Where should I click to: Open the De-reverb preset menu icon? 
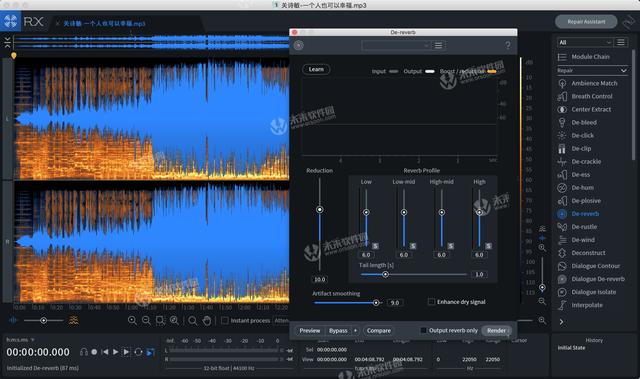pos(438,45)
